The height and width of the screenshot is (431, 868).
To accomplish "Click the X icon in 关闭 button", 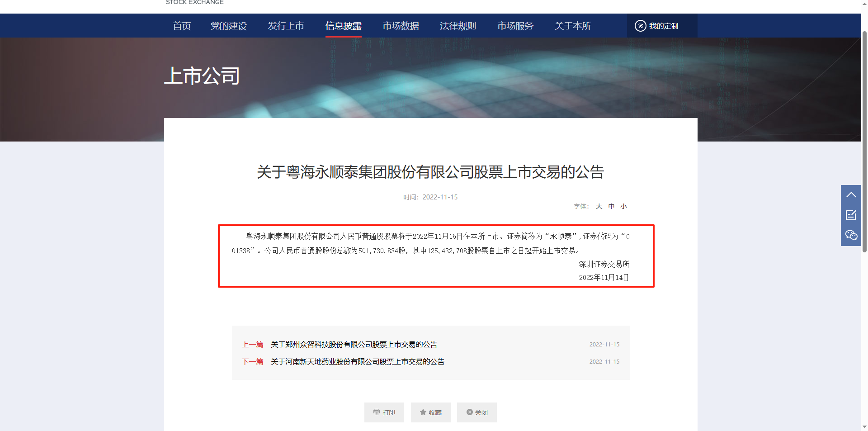I will (x=469, y=412).
